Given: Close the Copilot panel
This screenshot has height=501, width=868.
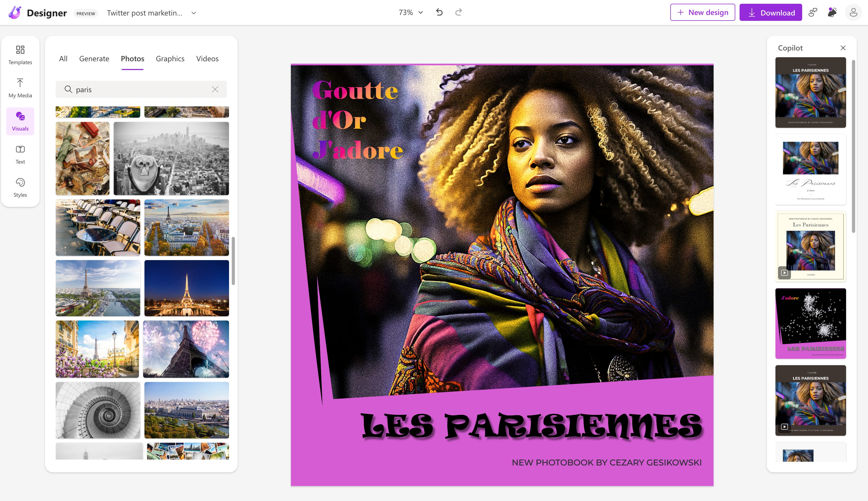Looking at the screenshot, I should 843,48.
